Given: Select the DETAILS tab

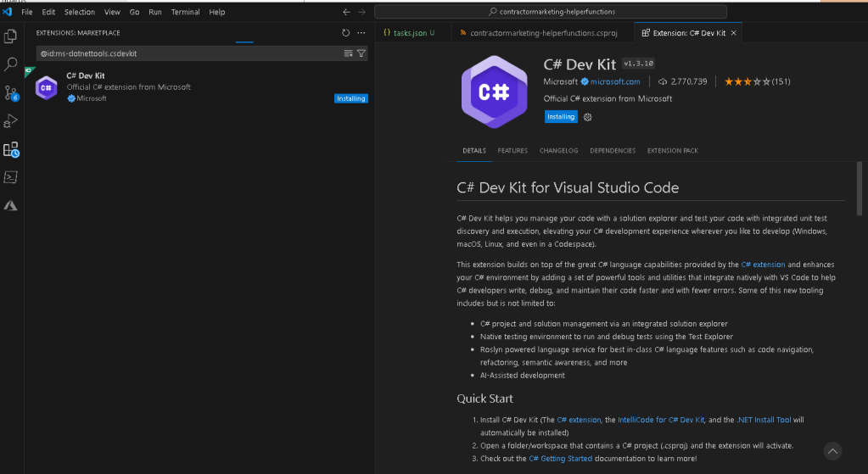Looking at the screenshot, I should 474,150.
